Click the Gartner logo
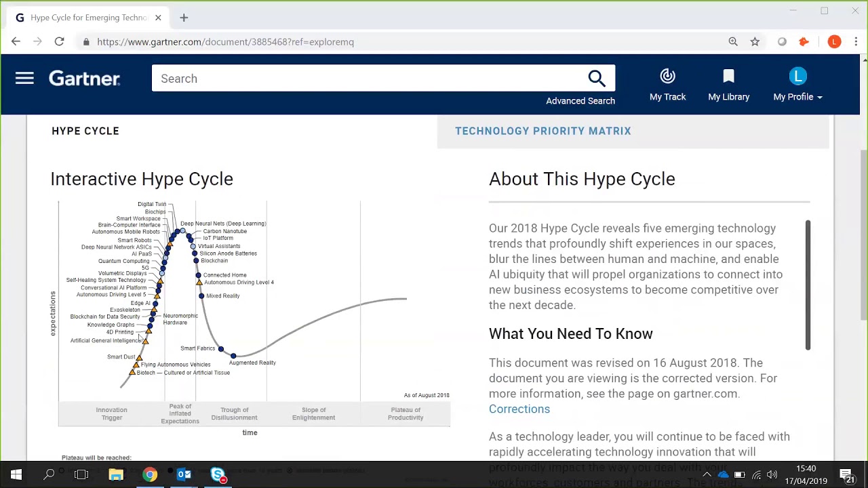 (x=84, y=79)
